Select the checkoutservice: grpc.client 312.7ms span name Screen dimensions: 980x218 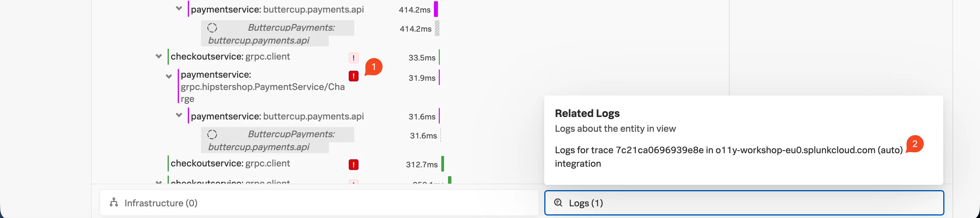230,163
